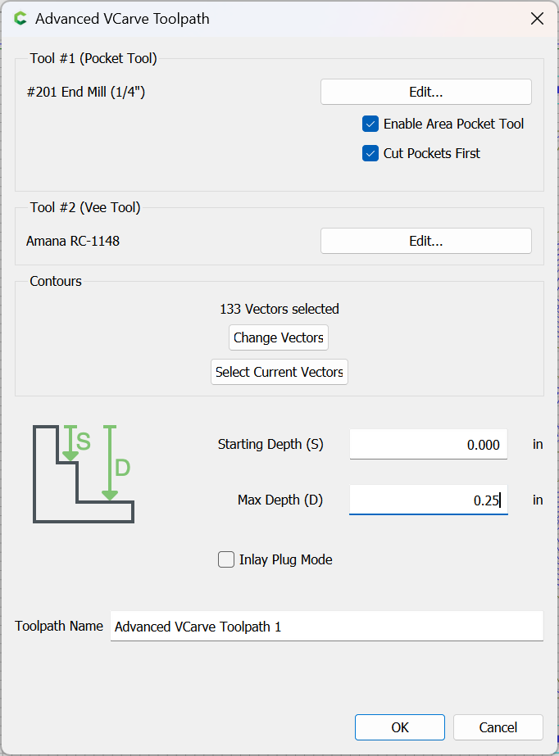Enable Inlay Plug Mode
The image size is (559, 756).
(x=226, y=560)
